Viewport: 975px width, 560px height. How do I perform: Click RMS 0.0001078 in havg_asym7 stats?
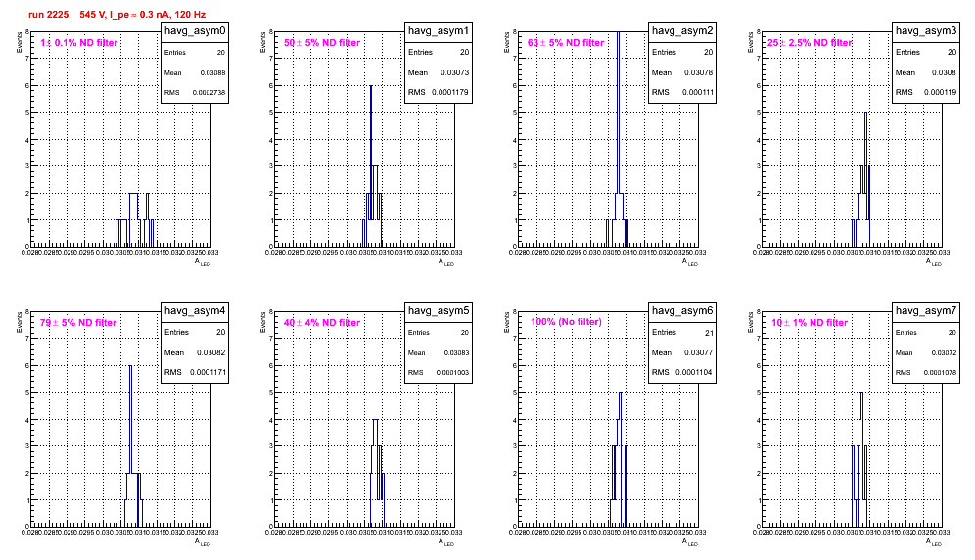click(926, 373)
